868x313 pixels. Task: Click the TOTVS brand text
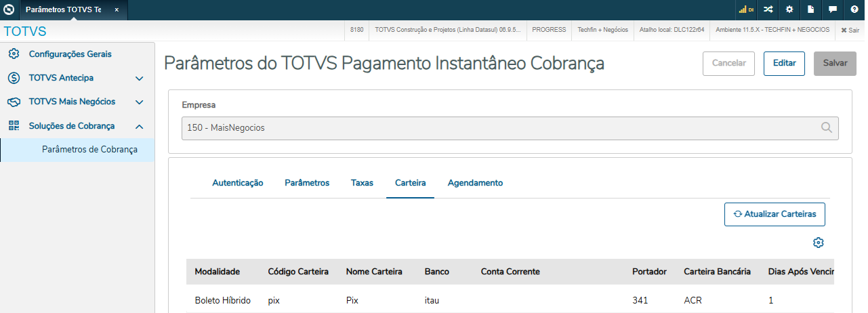(x=24, y=31)
